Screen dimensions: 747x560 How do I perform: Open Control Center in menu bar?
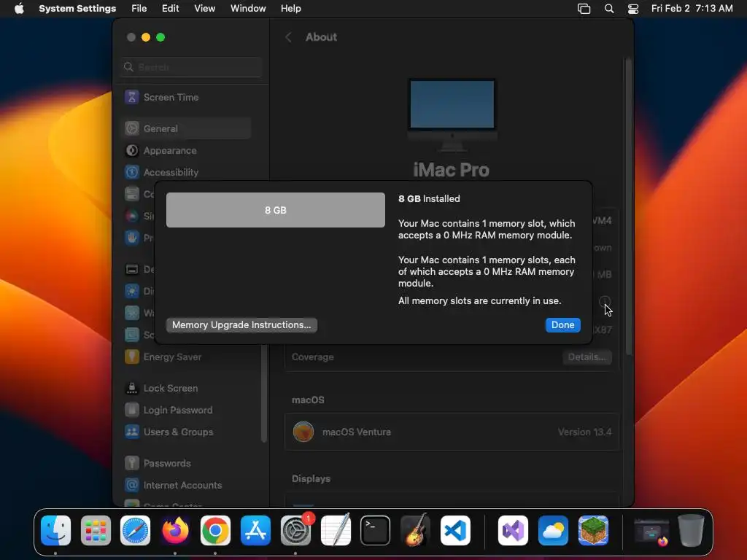click(633, 9)
